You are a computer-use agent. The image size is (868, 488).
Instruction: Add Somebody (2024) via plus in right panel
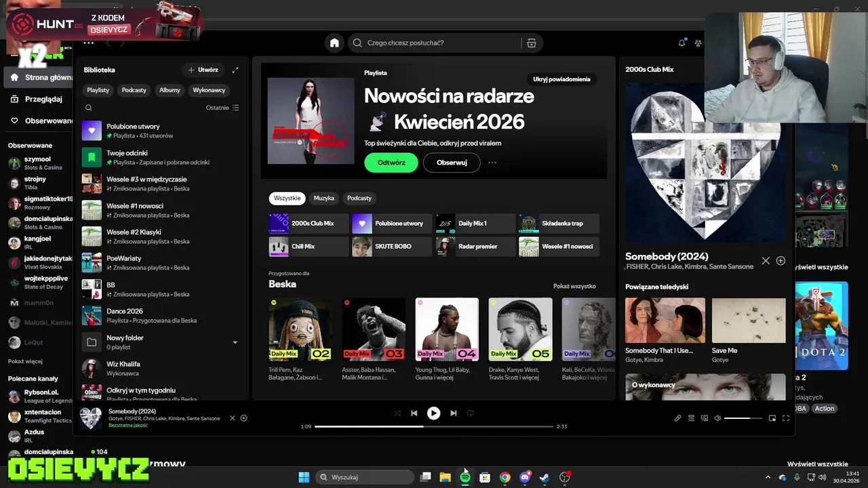pos(781,261)
